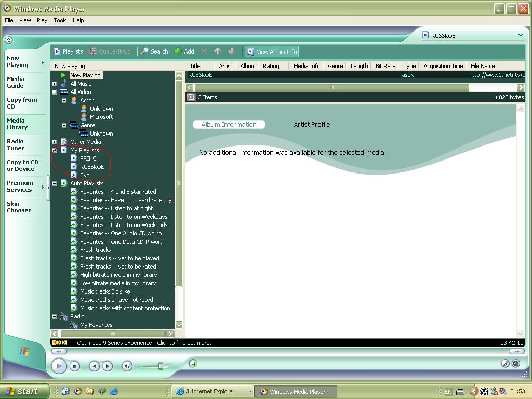Click the color chooser icon at bottom right
Viewport: 532px width, 399px height.
click(x=505, y=364)
